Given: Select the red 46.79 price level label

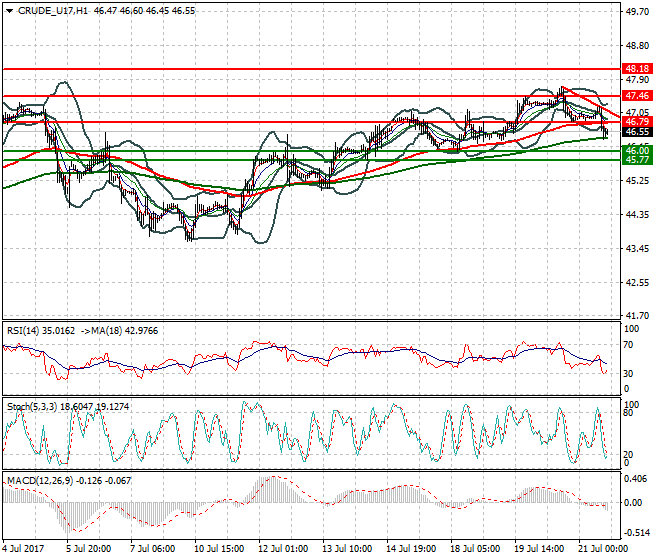Looking at the screenshot, I should 637,122.
